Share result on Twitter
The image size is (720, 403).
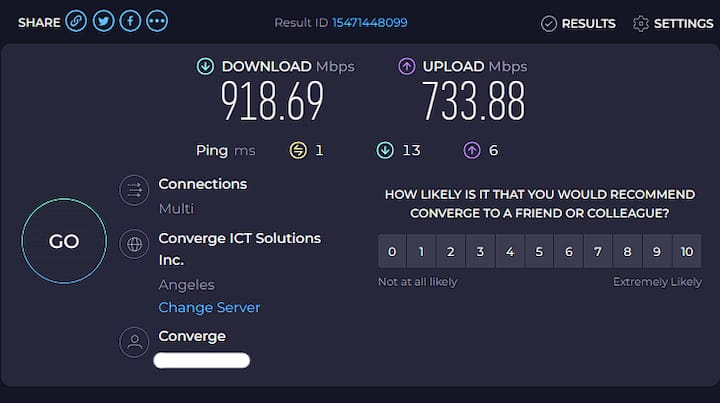coord(103,21)
